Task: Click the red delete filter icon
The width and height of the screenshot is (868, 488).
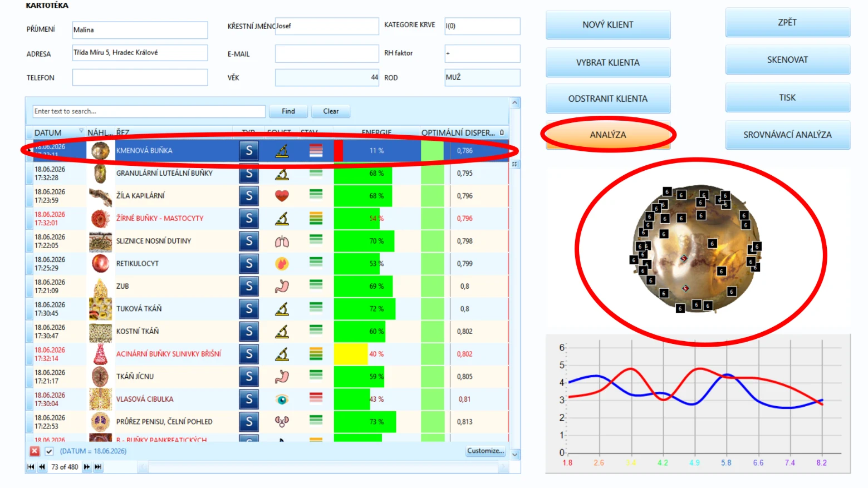Action: coord(35,451)
